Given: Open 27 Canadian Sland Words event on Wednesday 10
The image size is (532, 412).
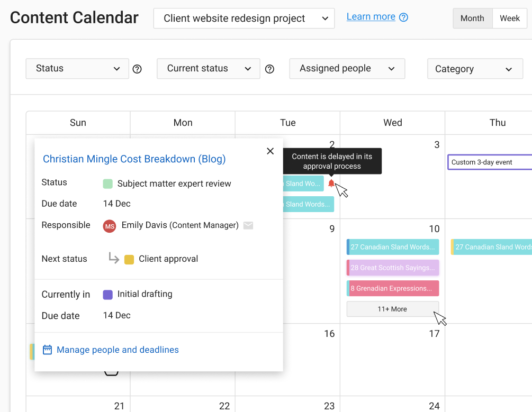Looking at the screenshot, I should [393, 247].
